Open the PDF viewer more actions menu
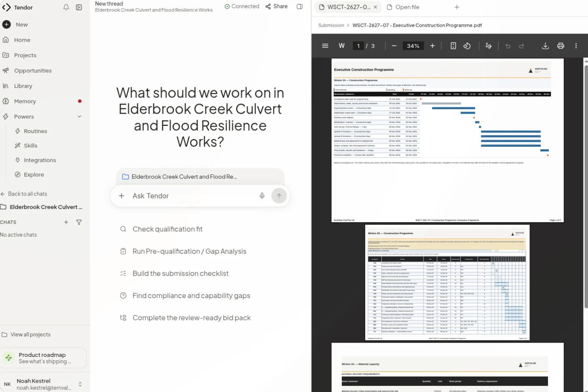Image resolution: width=588 pixels, height=392 pixels. (576, 46)
